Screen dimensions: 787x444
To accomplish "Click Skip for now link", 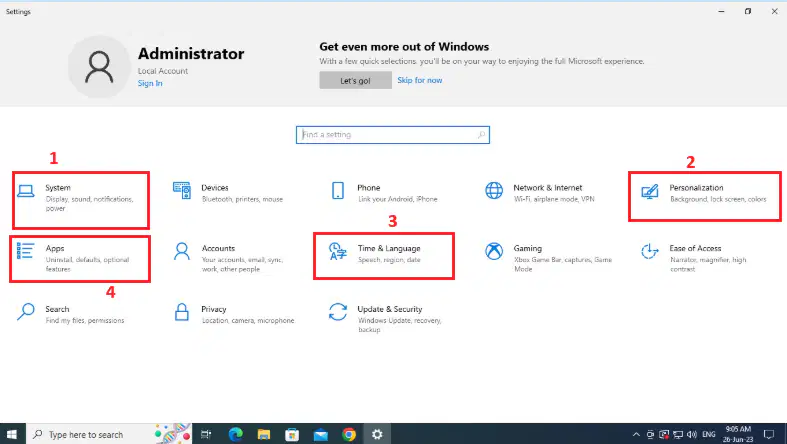I will [420, 80].
